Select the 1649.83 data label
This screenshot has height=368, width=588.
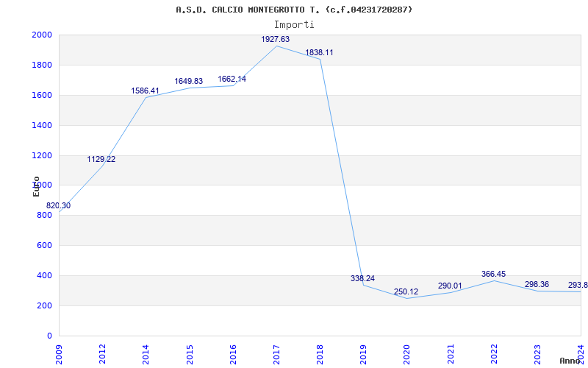(x=189, y=82)
